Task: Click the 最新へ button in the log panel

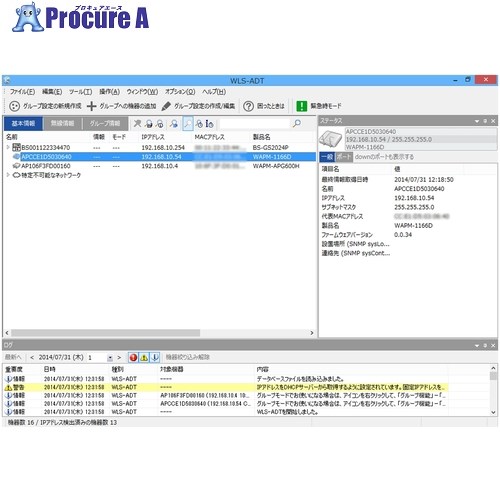Action: pos(13,357)
